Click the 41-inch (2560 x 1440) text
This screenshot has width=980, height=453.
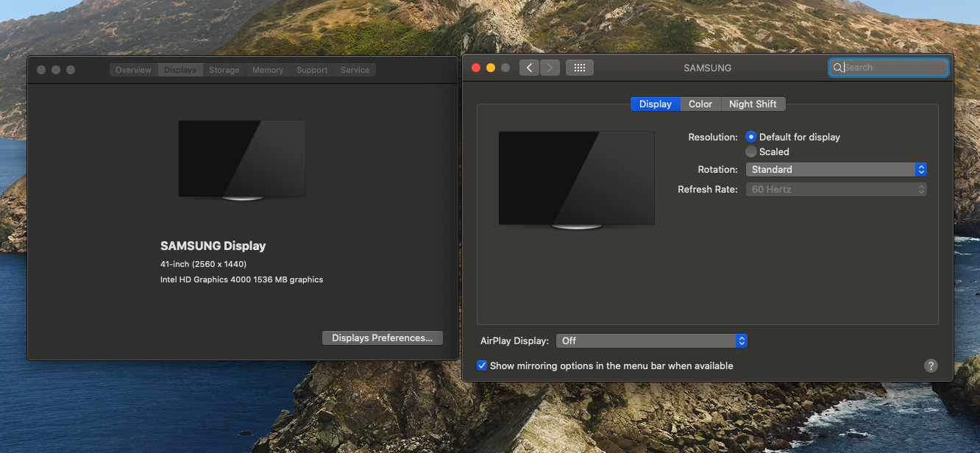(203, 264)
